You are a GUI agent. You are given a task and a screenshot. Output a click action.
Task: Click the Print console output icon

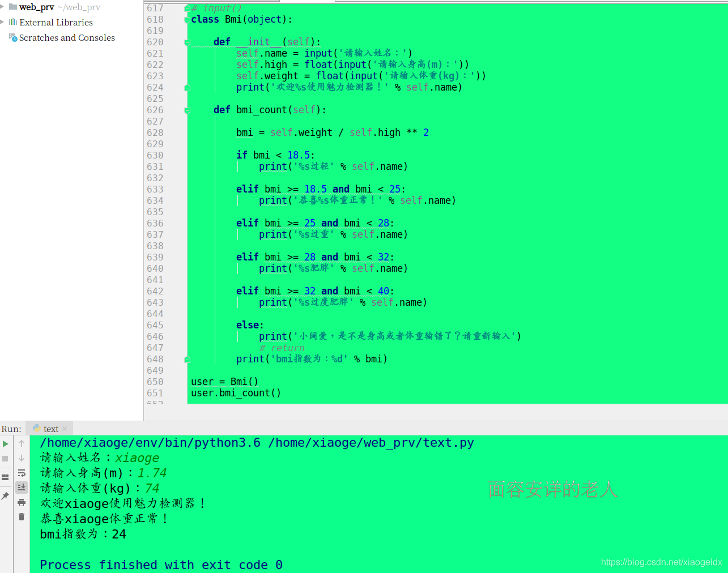pyautogui.click(x=22, y=502)
